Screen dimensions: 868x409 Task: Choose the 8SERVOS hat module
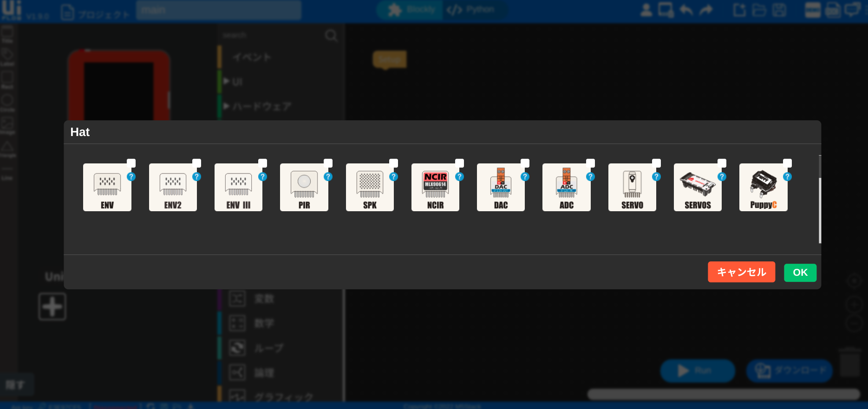tap(698, 188)
